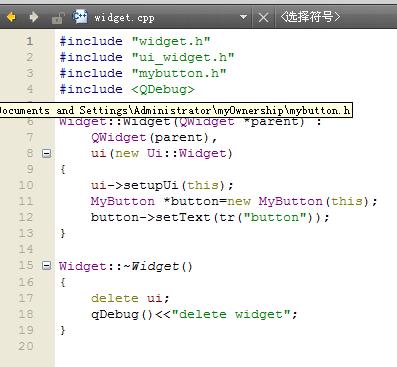
Task: Click the closing brace on line 13
Action: coord(63,233)
